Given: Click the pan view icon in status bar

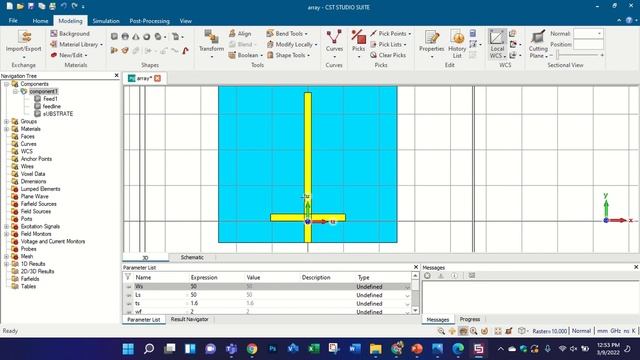Looking at the screenshot, I should click(x=452, y=331).
